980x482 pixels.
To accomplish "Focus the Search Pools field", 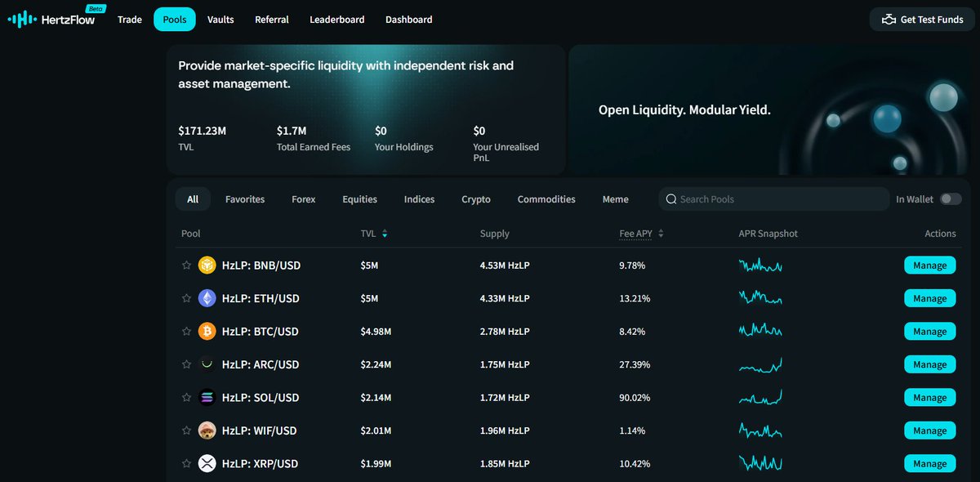I will (773, 199).
